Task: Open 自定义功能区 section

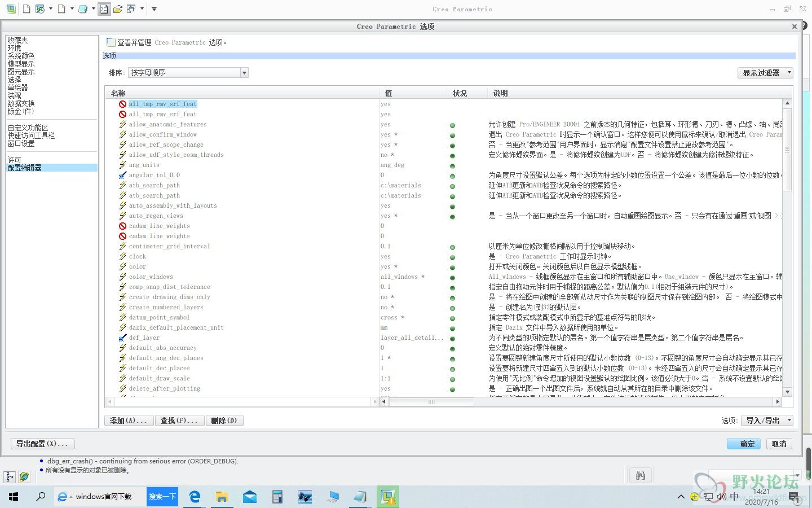Action: point(28,128)
